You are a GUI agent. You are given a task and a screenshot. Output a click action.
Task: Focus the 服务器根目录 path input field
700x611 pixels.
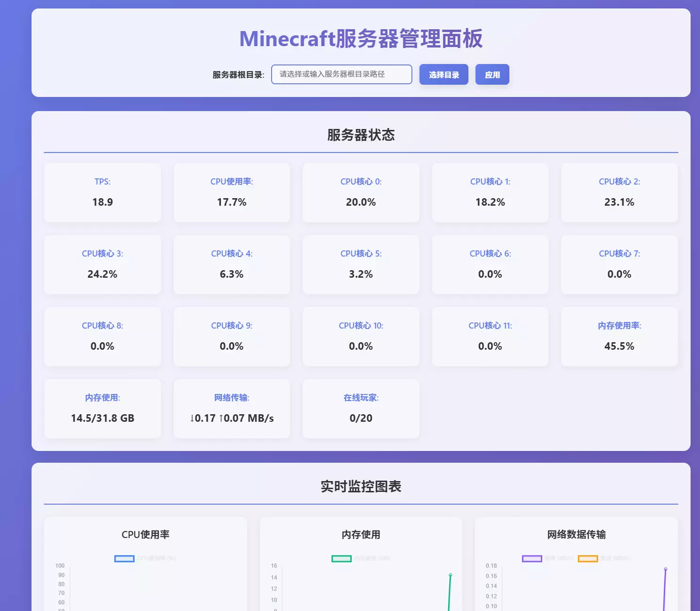(x=342, y=74)
